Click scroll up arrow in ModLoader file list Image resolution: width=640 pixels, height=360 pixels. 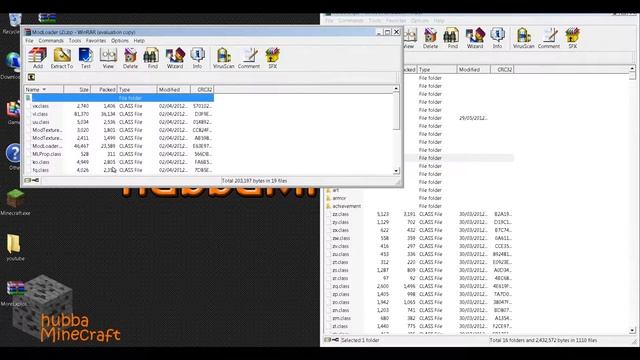[x=396, y=89]
